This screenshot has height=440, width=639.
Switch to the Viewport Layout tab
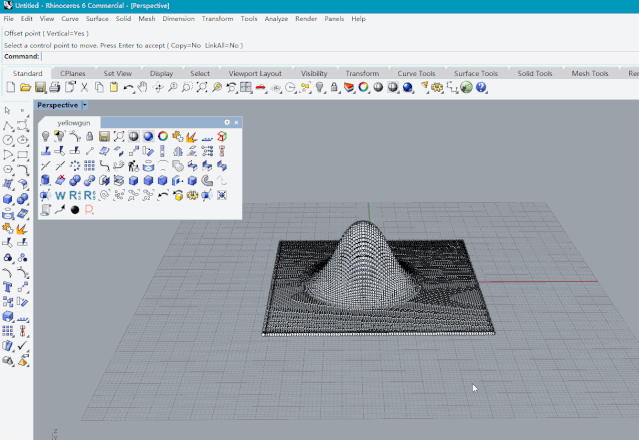(x=255, y=73)
